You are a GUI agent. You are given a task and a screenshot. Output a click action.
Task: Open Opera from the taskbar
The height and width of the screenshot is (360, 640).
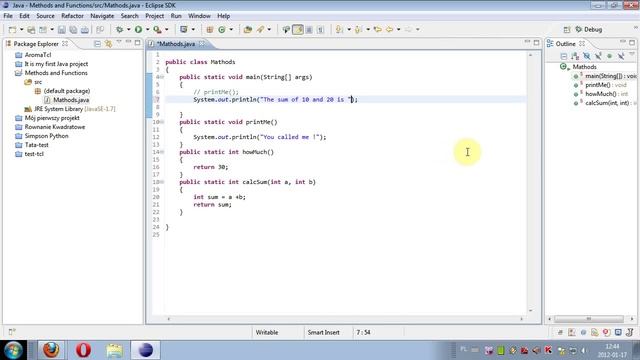coord(83,350)
